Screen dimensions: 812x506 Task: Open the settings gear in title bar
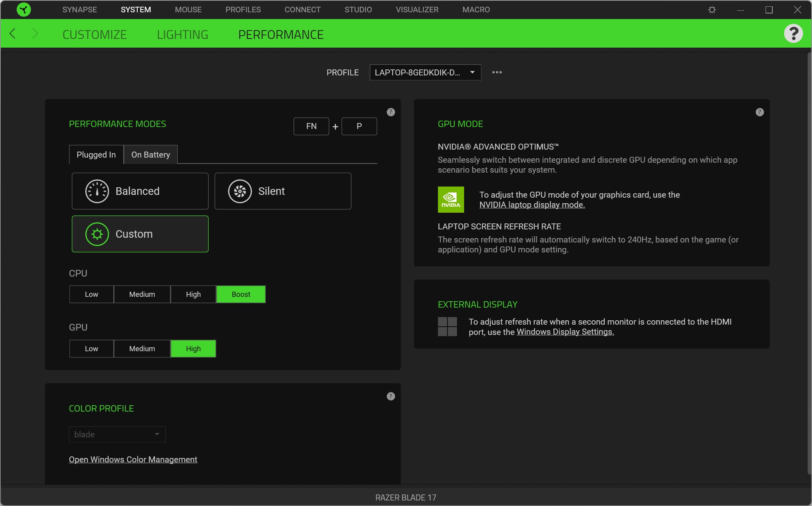tap(712, 10)
